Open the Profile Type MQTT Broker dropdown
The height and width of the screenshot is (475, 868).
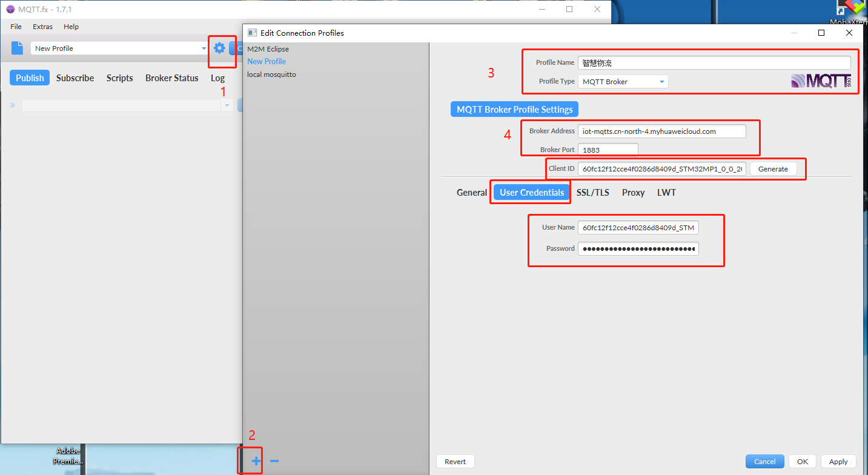click(623, 81)
